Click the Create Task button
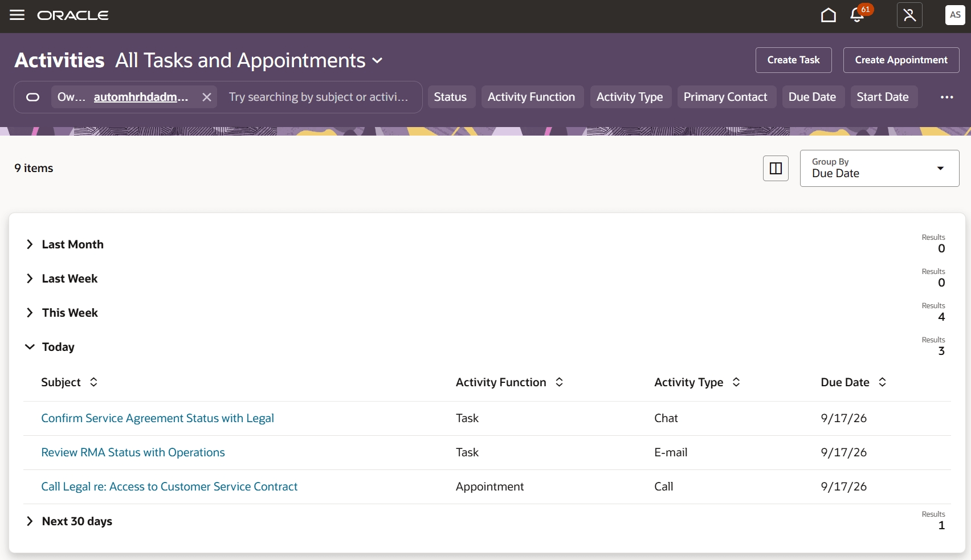This screenshot has width=971, height=560. click(x=793, y=60)
